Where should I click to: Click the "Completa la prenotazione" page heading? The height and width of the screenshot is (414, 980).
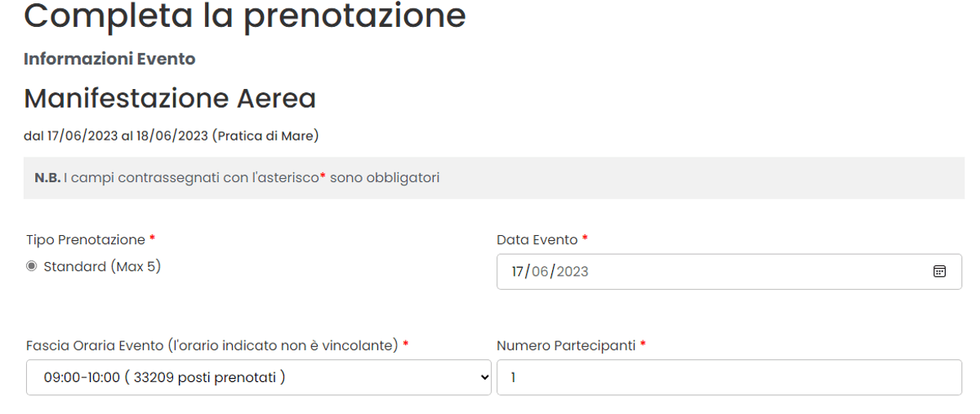[x=245, y=16]
